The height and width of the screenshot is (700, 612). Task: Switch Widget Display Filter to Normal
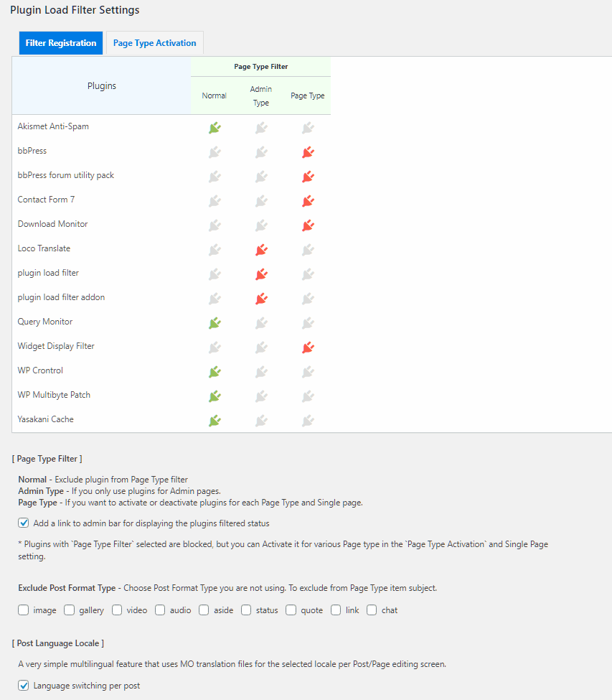[x=214, y=347]
